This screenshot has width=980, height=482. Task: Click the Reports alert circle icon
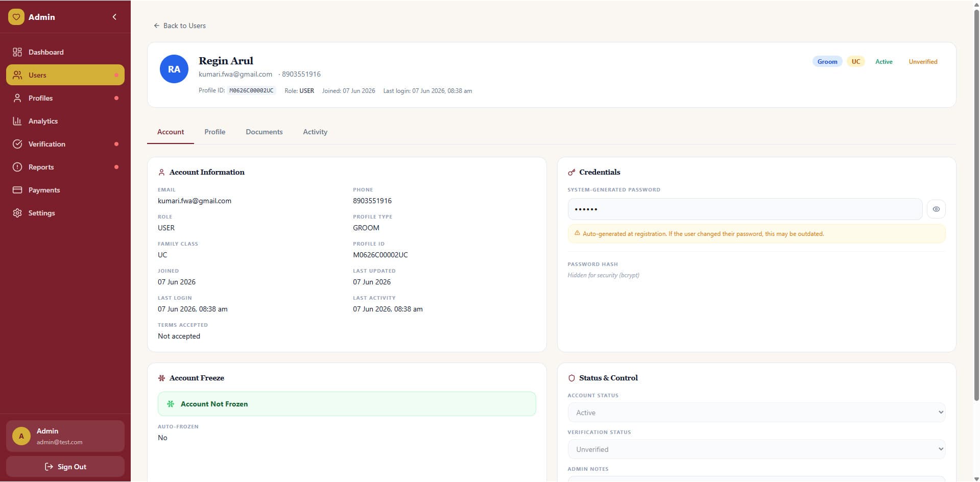[17, 167]
